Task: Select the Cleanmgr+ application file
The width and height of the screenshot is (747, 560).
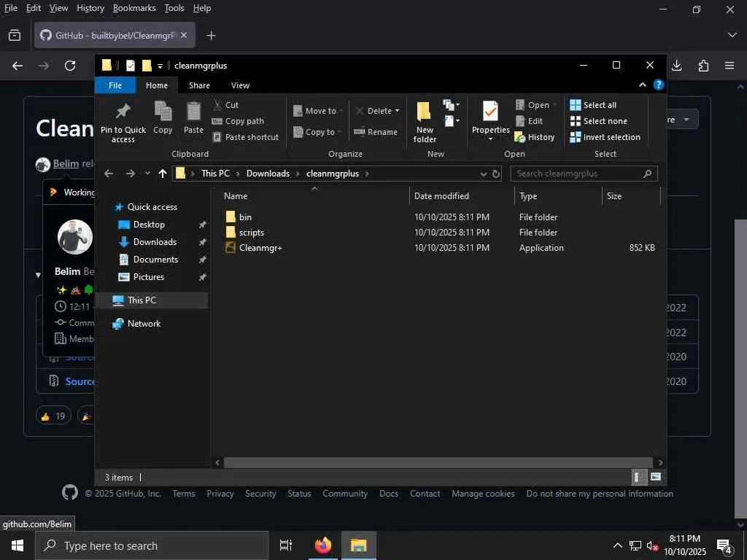Action: [260, 248]
